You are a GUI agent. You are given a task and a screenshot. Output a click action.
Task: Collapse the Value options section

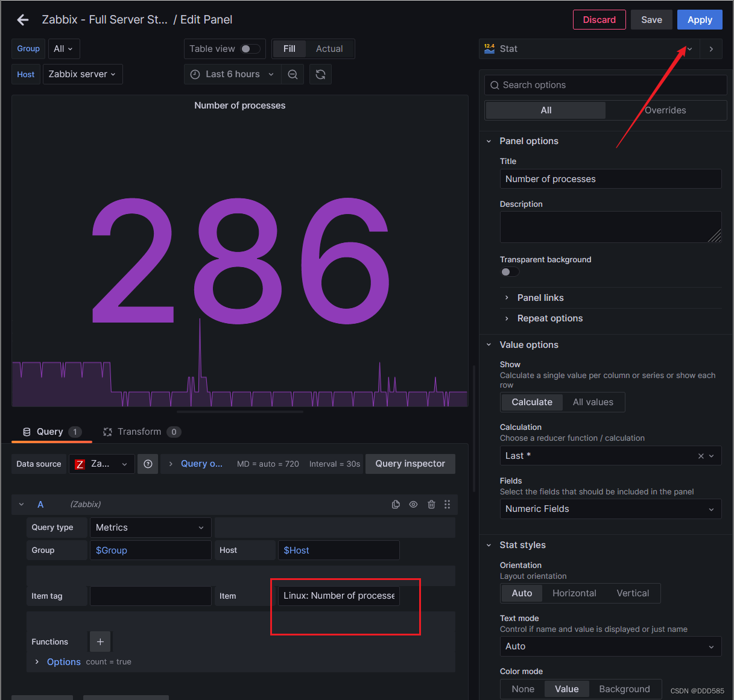tap(489, 345)
